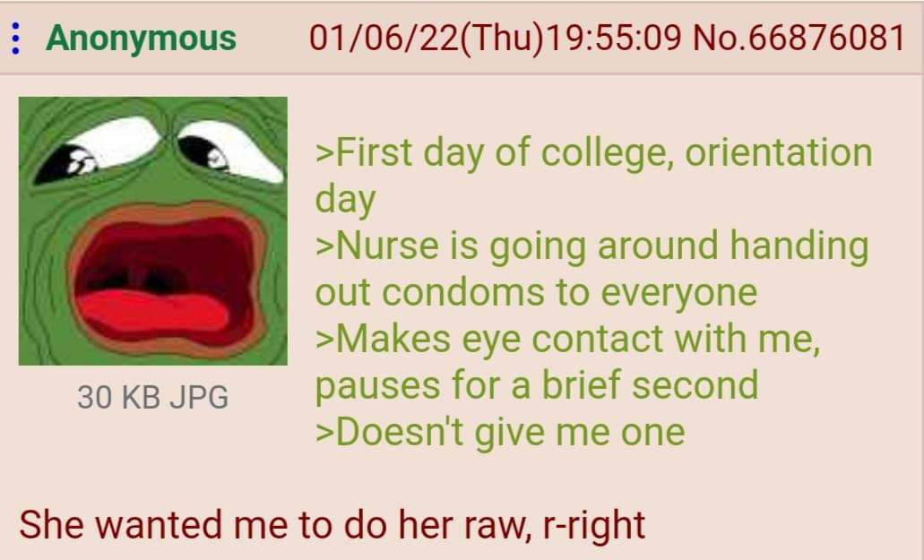Expand the crying Pepe thumbnail image

153,231
